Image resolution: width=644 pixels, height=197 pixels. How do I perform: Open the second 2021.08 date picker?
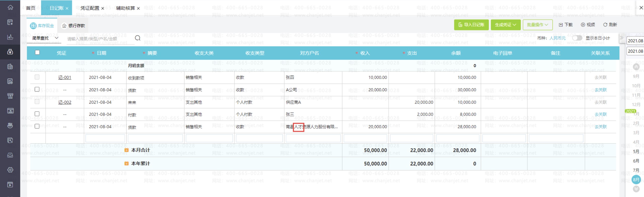point(635,51)
